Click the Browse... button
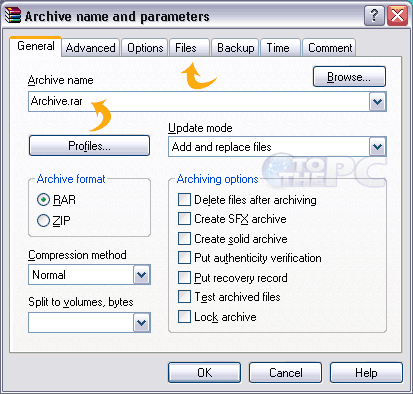Image resolution: width=413 pixels, height=394 pixels. click(349, 77)
